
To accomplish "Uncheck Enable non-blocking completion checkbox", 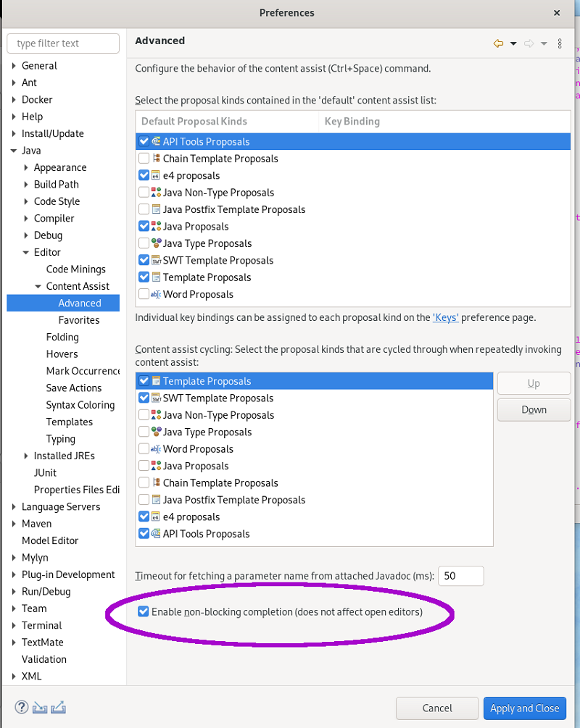I will click(143, 611).
